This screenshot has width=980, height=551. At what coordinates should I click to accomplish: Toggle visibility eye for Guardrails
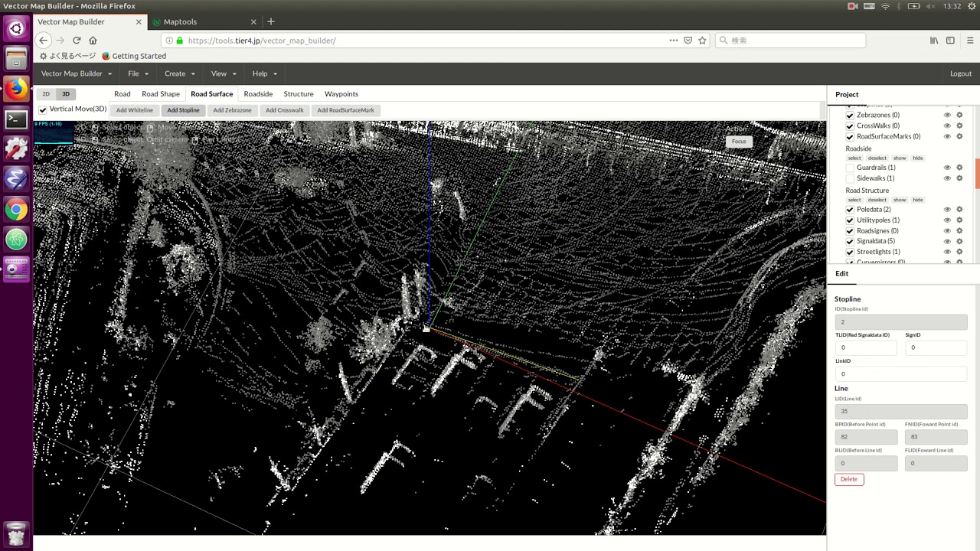(x=947, y=168)
